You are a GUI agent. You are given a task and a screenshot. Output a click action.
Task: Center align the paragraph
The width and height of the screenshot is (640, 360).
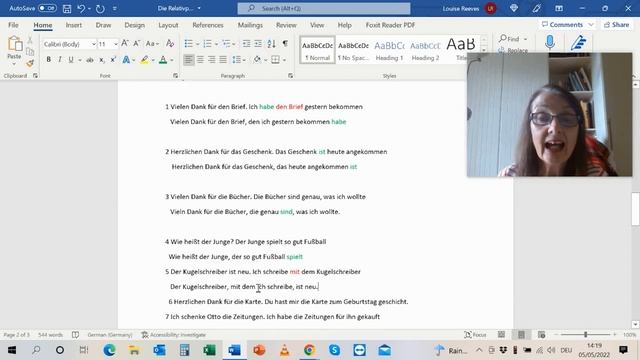(200, 60)
